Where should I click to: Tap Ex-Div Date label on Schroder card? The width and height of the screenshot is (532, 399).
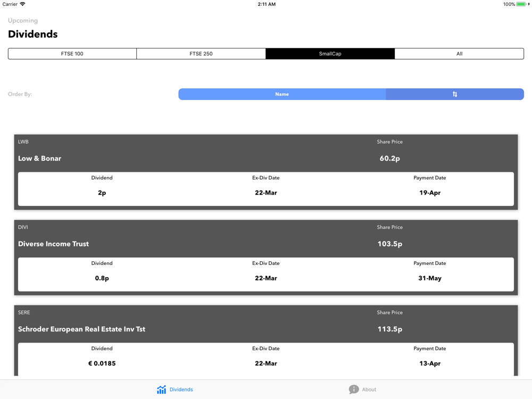pos(266,348)
